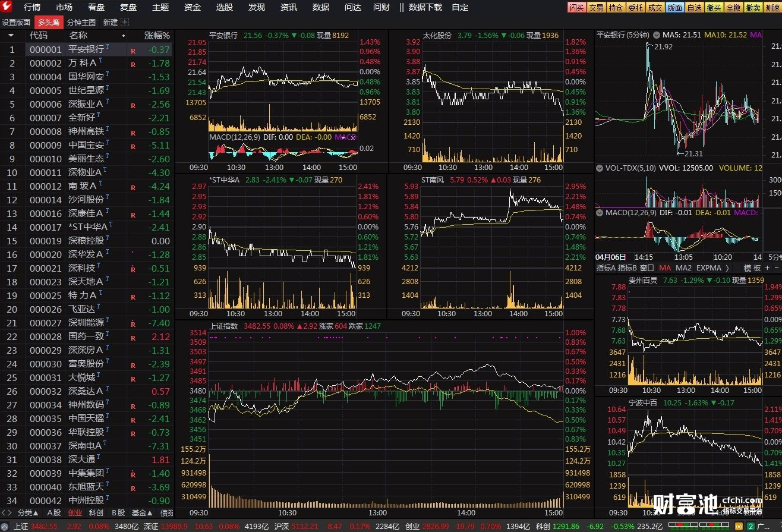Click 闪买 quick buy button
Viewport: 782px width, 532px height.
[x=576, y=7]
